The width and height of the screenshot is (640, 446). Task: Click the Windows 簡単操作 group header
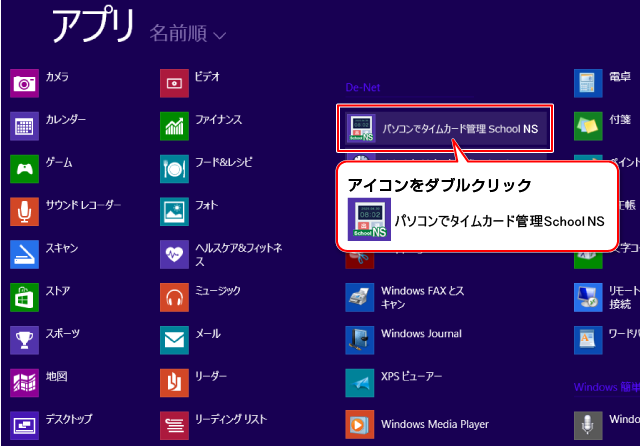[x=607, y=387]
